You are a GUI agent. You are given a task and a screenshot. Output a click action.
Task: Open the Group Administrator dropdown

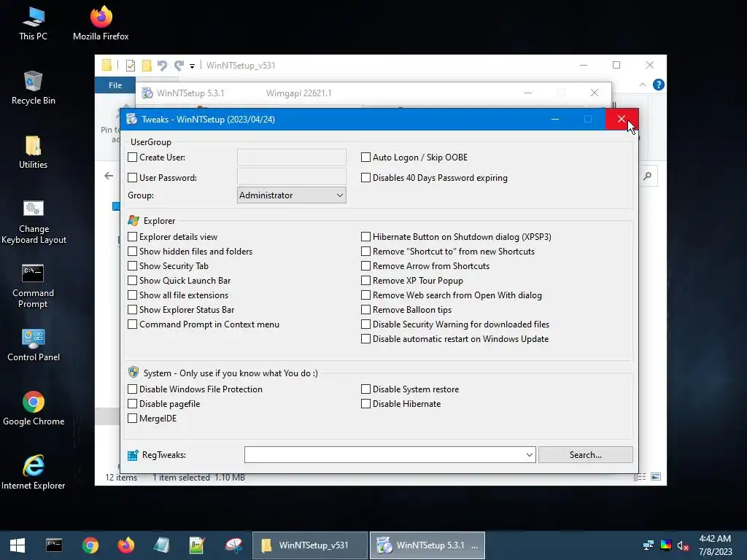pyautogui.click(x=292, y=195)
